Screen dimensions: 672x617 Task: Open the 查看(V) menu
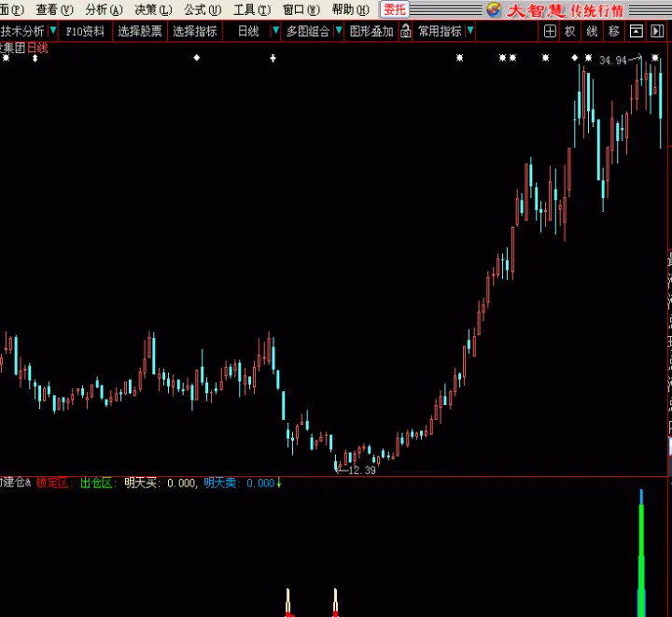click(54, 9)
